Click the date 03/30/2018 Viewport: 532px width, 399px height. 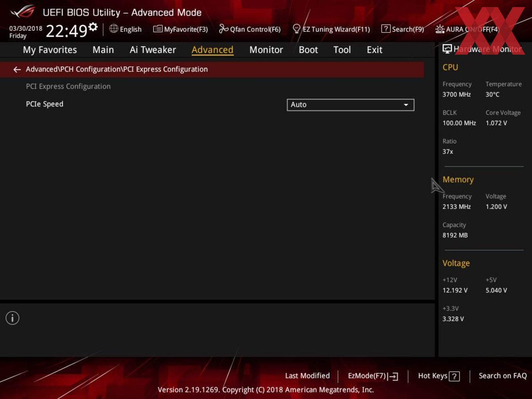click(26, 28)
